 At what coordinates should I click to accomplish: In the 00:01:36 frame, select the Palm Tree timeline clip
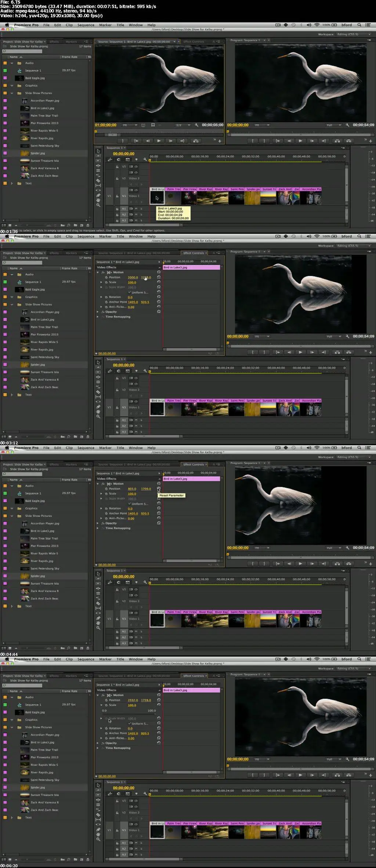click(x=173, y=196)
